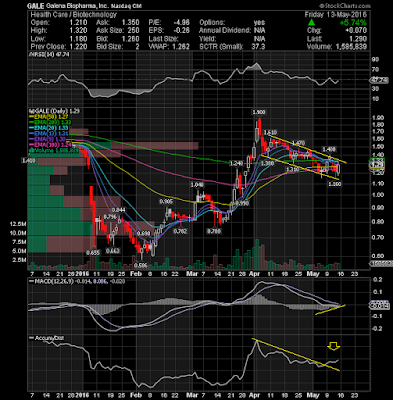Click the SCTR (Small) value 37.3

coord(258,47)
